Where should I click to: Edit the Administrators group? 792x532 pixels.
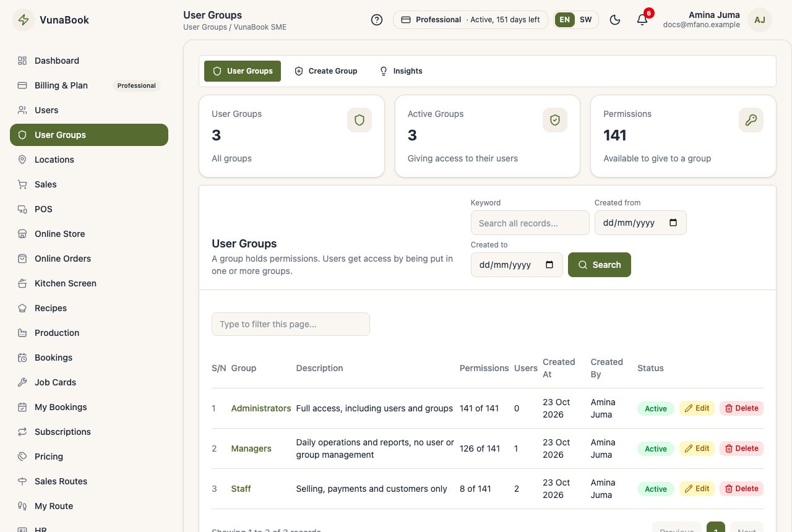point(697,408)
